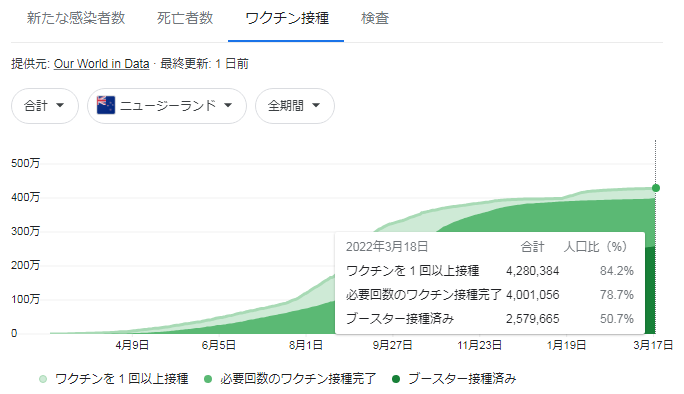This screenshot has width=684, height=394.
Task: Click the value 2,579,665 in tooltip
Action: click(x=532, y=319)
